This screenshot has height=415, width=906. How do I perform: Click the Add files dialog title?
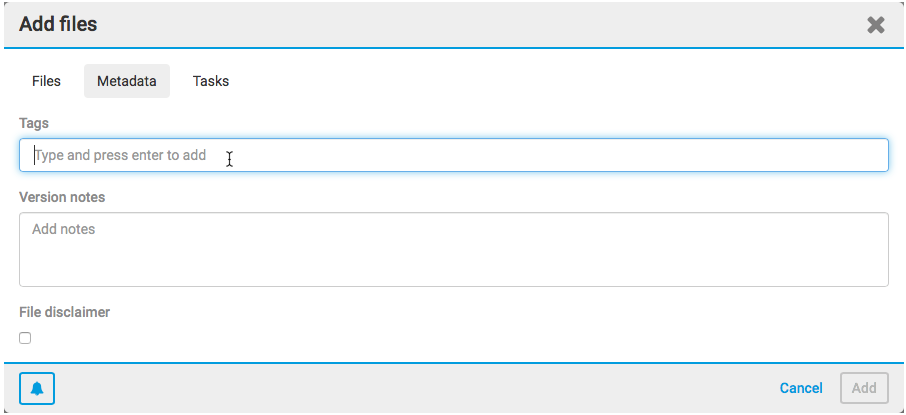[x=58, y=24]
